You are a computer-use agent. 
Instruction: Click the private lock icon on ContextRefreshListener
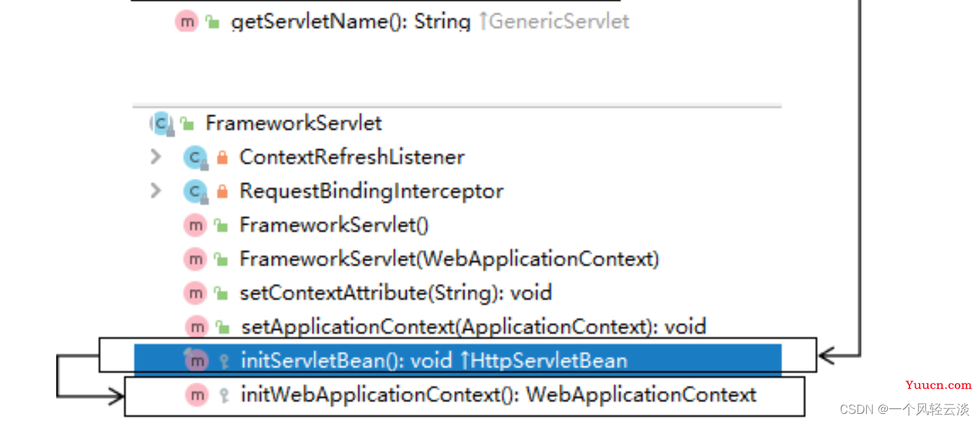point(222,157)
